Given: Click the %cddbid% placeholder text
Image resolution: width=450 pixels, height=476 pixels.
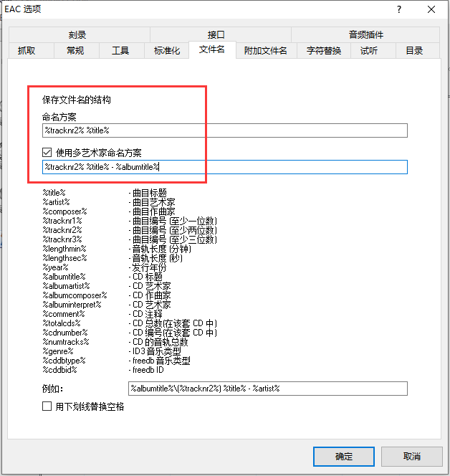Looking at the screenshot, I should pos(59,370).
